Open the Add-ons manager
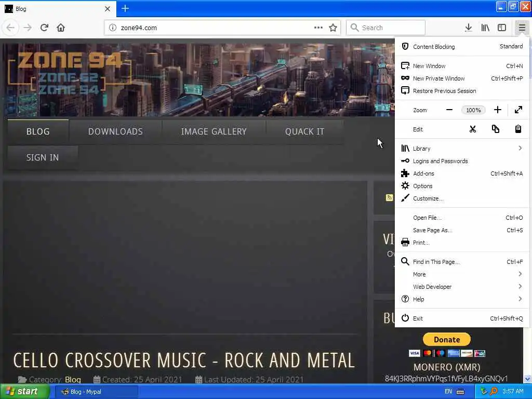This screenshot has height=399, width=532. 462,174
